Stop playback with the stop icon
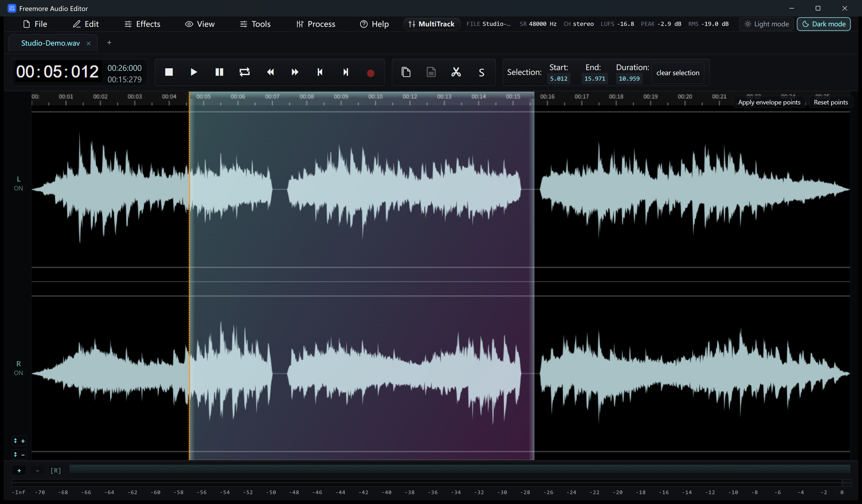Viewport: 862px width, 504px height. click(169, 72)
